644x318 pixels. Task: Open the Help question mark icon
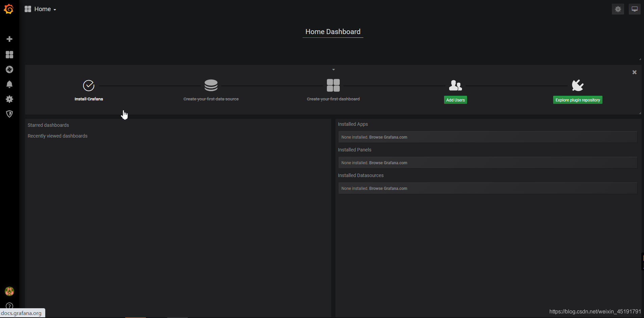[x=9, y=306]
